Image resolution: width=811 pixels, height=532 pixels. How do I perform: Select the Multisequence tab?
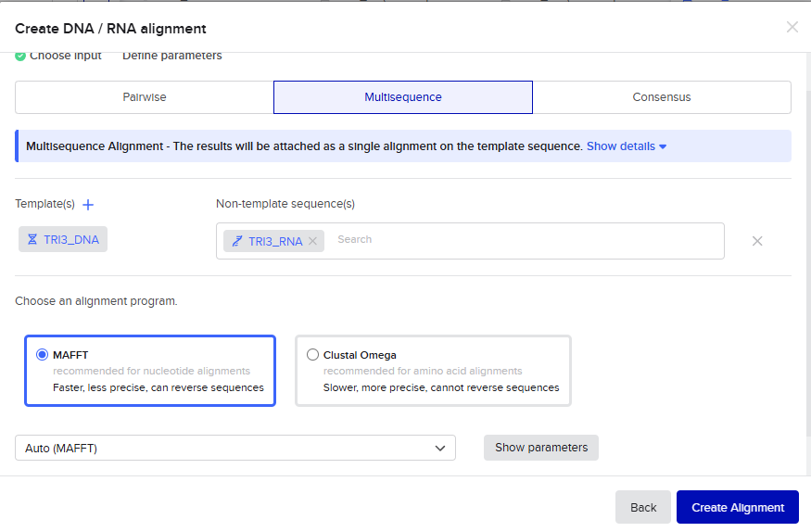pyautogui.click(x=403, y=97)
